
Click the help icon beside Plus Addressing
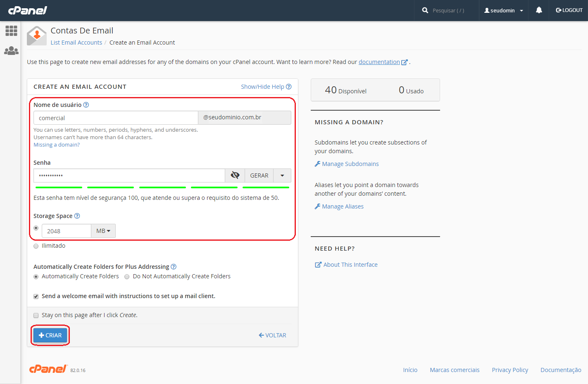click(x=174, y=267)
